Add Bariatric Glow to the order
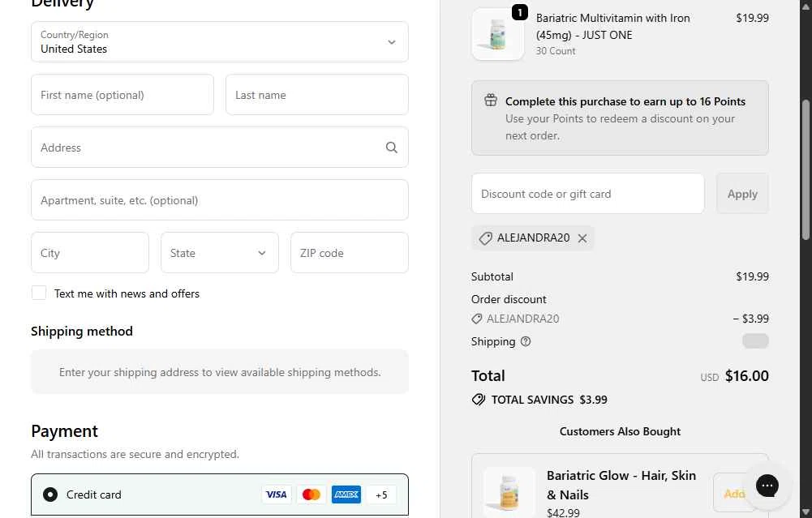Image resolution: width=812 pixels, height=518 pixels. click(734, 493)
